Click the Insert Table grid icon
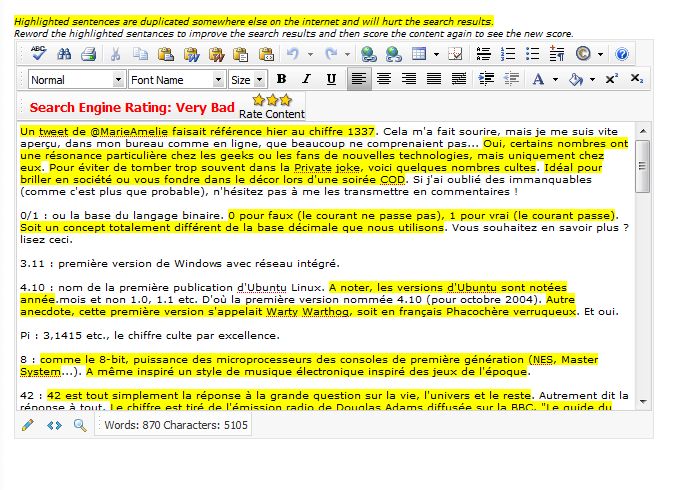Image resolution: width=680 pixels, height=490 pixels. coord(419,54)
